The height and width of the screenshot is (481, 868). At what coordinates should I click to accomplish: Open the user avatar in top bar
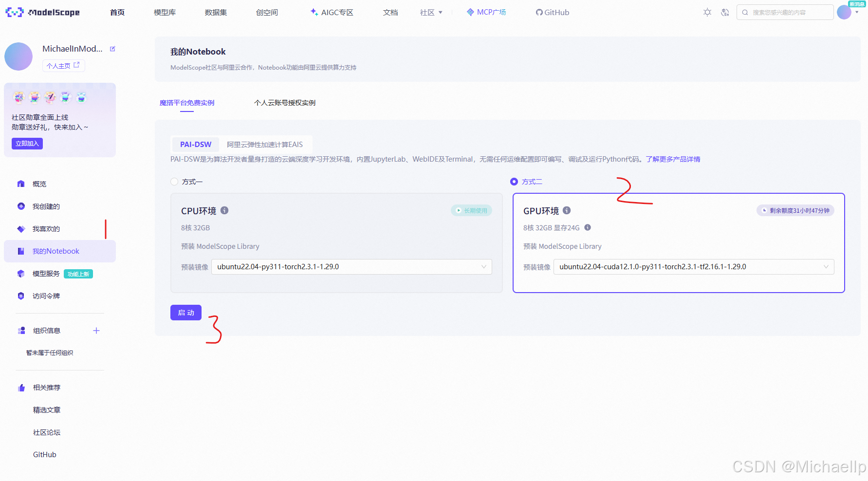[x=844, y=12]
